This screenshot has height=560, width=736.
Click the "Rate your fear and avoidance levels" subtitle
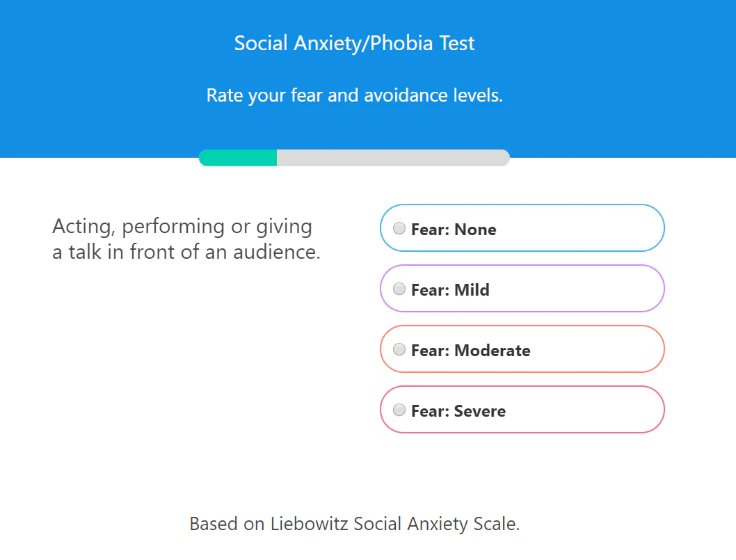354,95
